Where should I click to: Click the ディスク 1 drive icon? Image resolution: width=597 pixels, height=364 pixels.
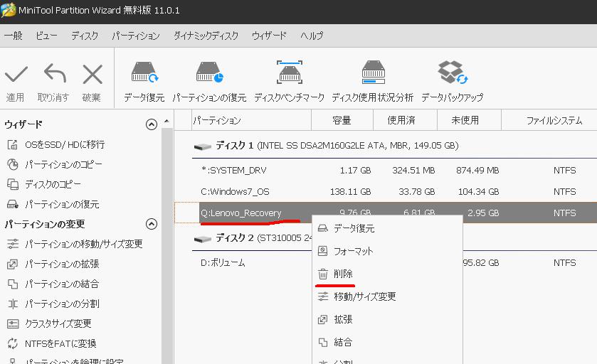coord(203,146)
